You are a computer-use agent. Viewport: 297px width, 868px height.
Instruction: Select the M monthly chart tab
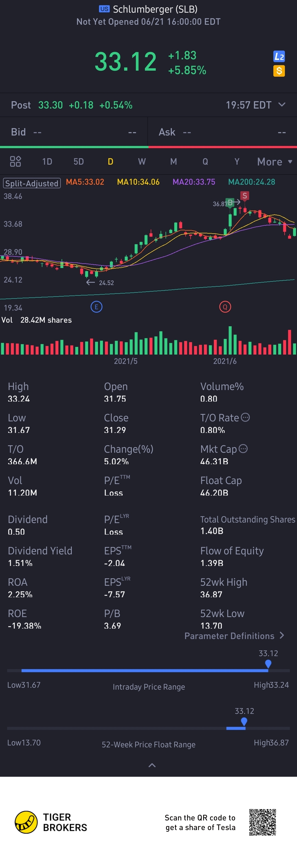click(174, 162)
